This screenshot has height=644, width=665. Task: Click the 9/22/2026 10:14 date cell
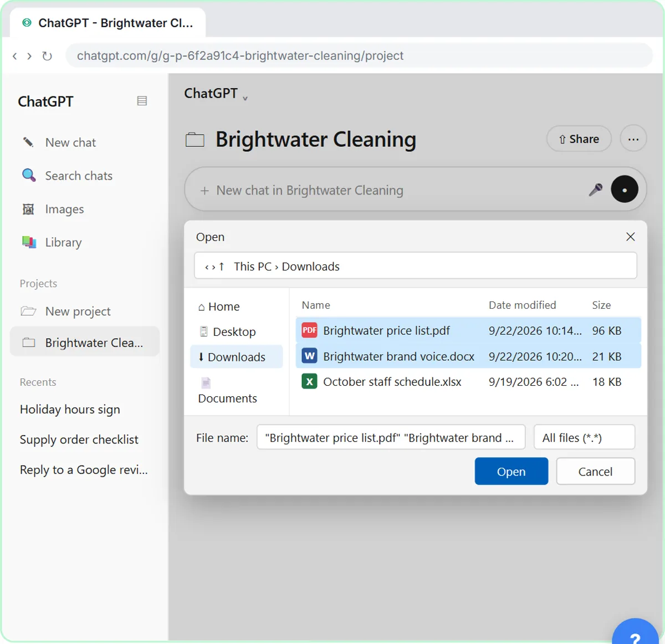[535, 331]
